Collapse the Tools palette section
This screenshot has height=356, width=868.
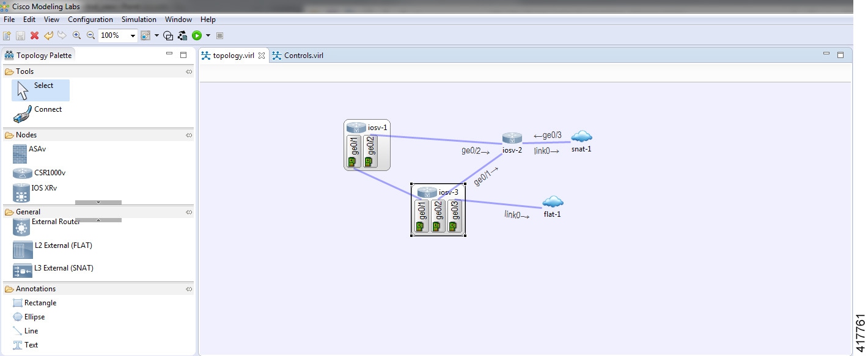point(98,71)
